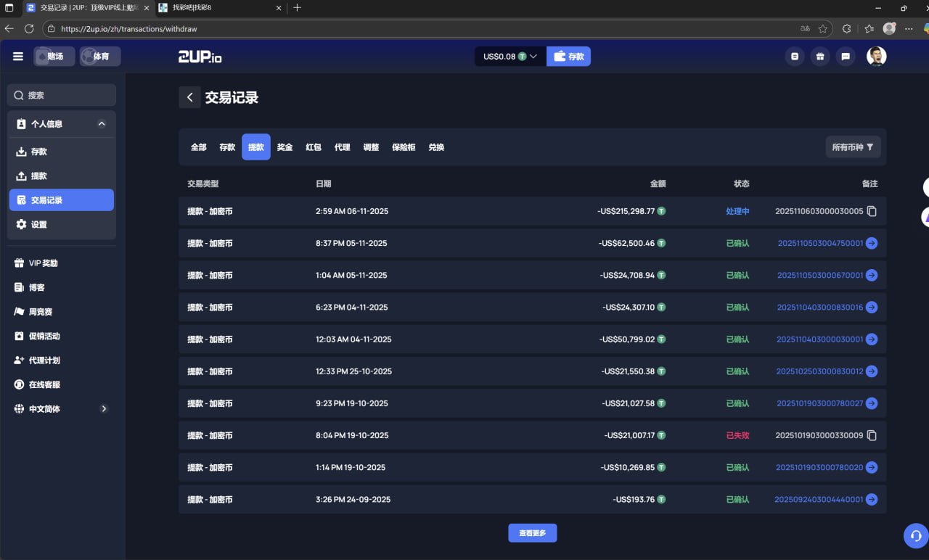Open the 所有币种 currency filter
929x560 pixels.
853,147
